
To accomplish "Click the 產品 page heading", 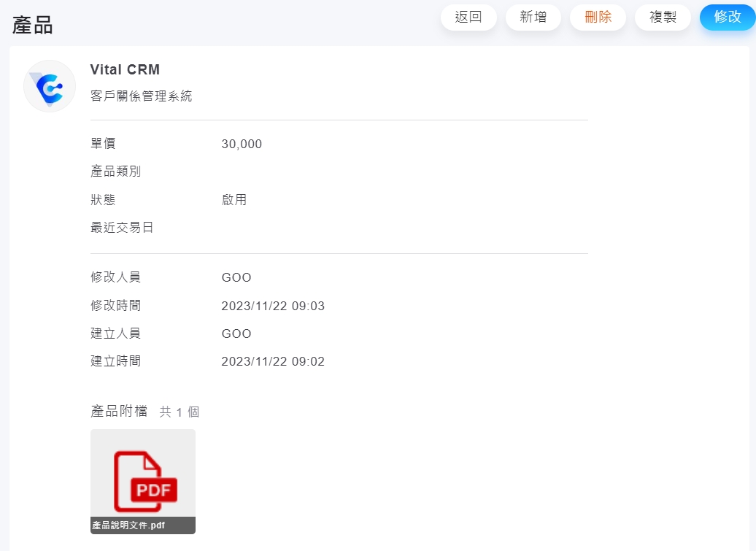I will click(x=32, y=25).
